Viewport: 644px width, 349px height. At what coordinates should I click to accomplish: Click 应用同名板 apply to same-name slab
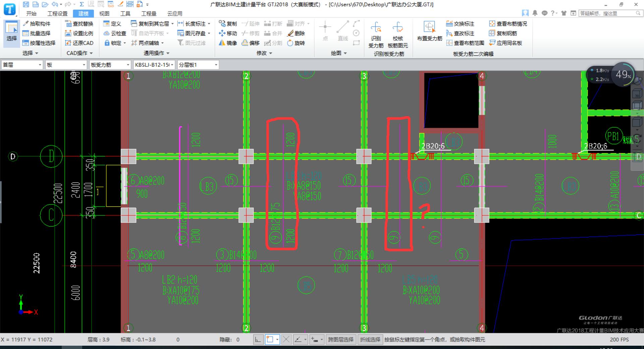[505, 43]
